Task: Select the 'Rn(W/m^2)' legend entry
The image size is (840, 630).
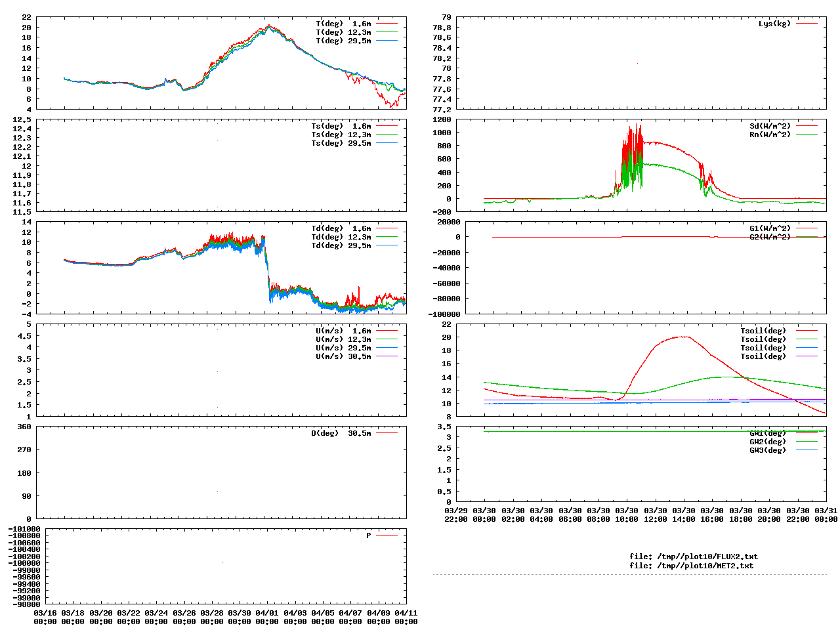Action: click(x=770, y=135)
